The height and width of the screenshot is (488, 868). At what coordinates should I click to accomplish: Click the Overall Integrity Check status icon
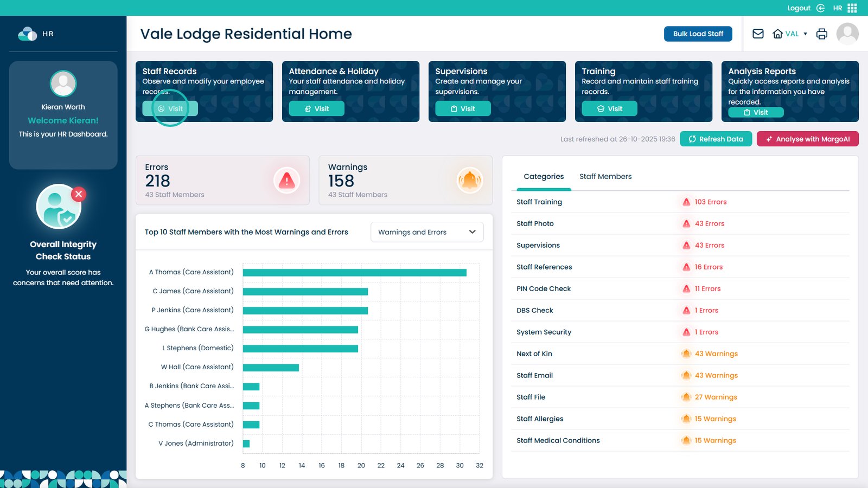tap(59, 207)
